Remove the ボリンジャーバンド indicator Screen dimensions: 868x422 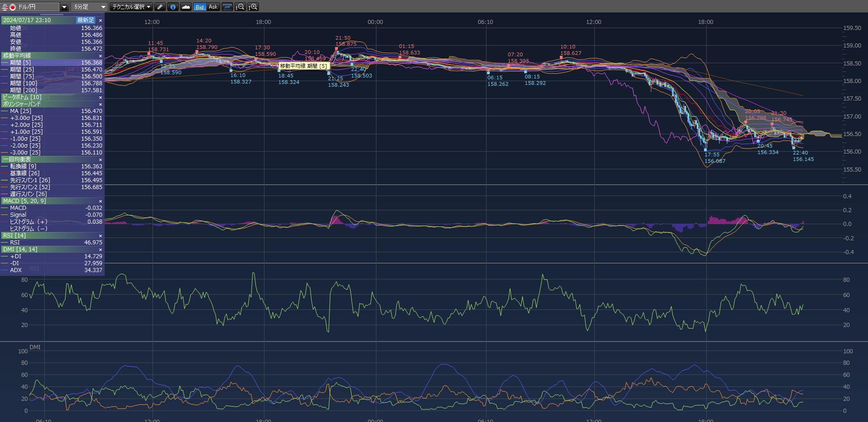pyautogui.click(x=100, y=104)
